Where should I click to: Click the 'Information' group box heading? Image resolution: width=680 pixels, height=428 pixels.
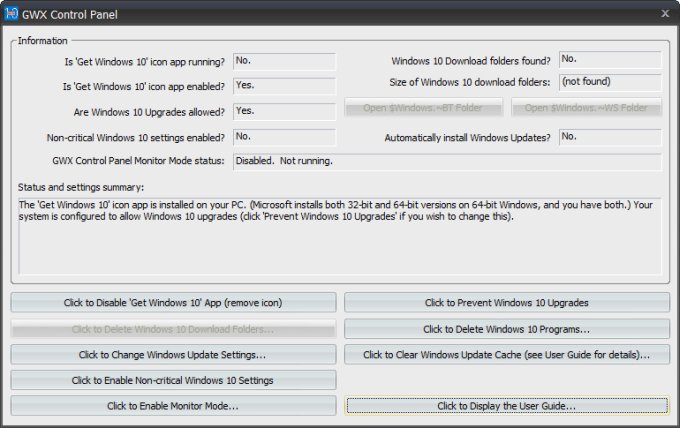coord(42,41)
